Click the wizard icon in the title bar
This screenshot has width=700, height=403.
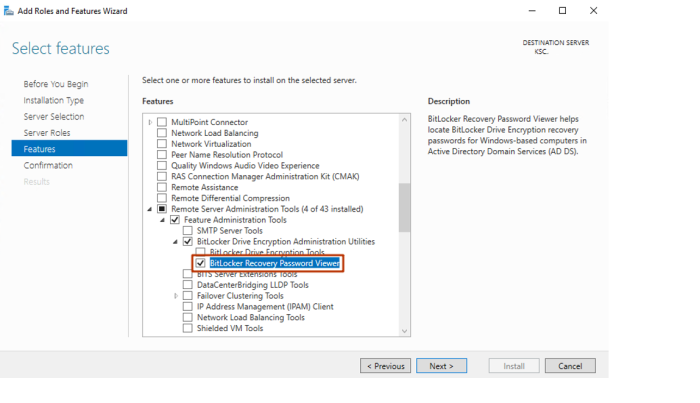click(x=8, y=11)
